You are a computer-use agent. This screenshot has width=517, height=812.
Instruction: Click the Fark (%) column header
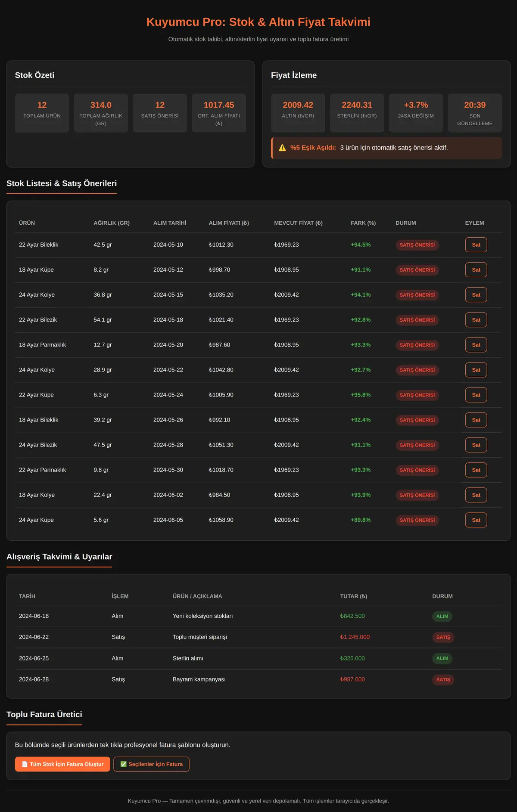[363, 223]
